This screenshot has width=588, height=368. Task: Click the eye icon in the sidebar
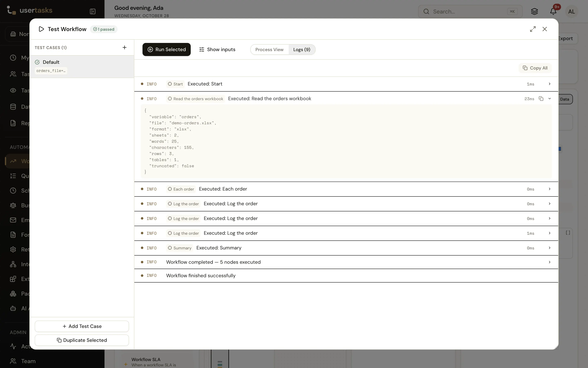(13, 90)
